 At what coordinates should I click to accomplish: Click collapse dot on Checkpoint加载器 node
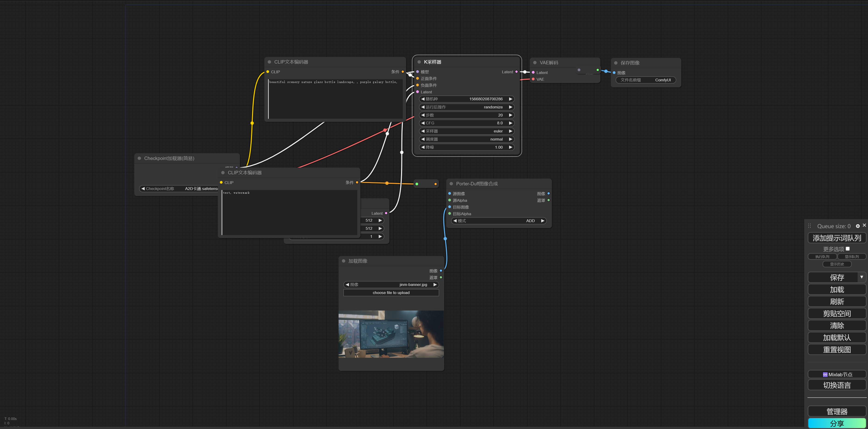(x=139, y=158)
